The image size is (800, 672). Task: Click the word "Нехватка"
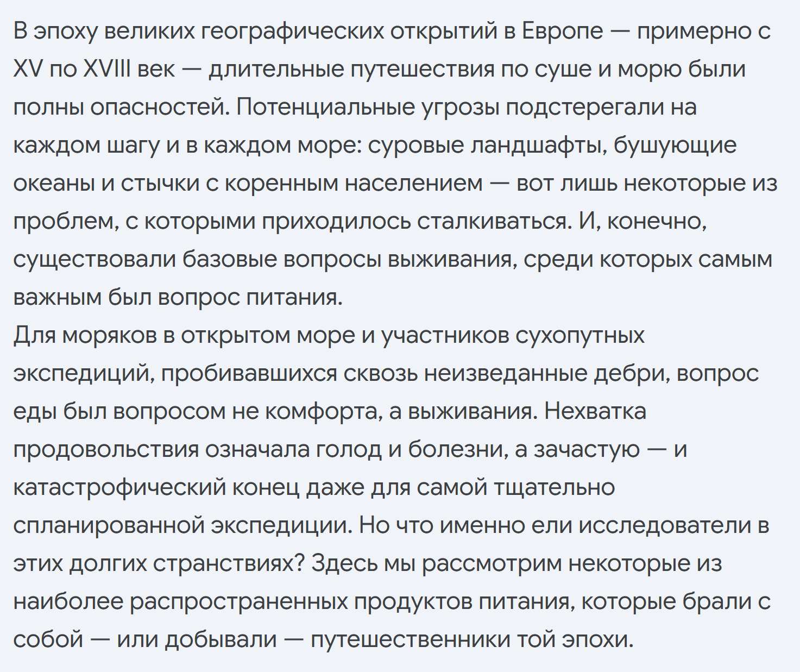pos(595,412)
